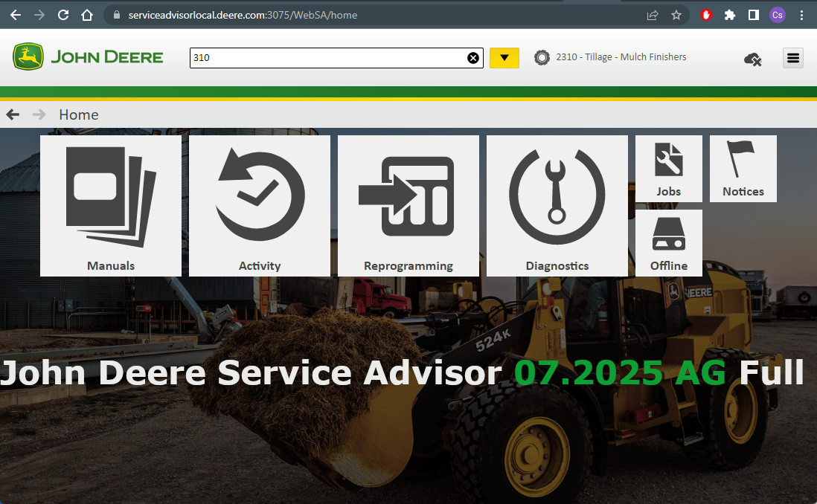This screenshot has height=504, width=817.
Task: Click the Home breadcrumb label
Action: 78,114
